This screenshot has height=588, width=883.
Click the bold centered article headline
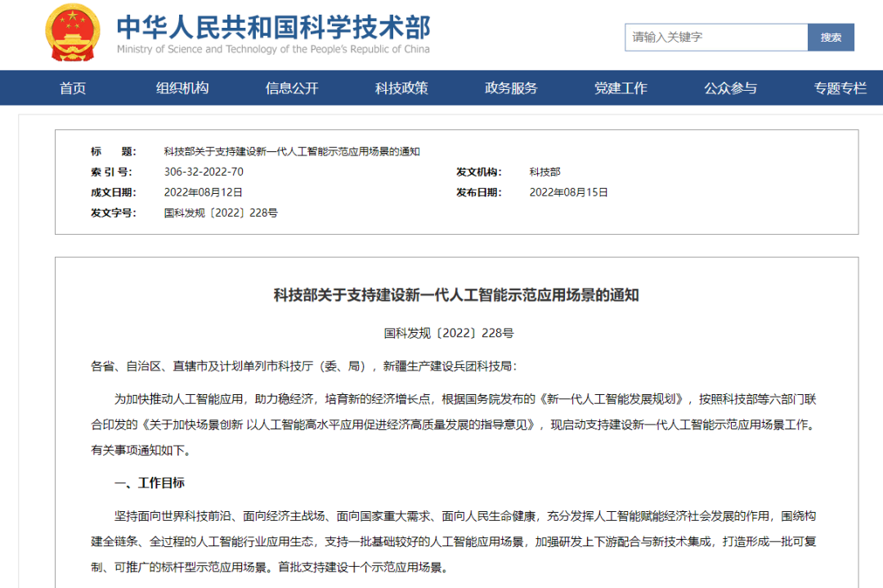pos(456,295)
